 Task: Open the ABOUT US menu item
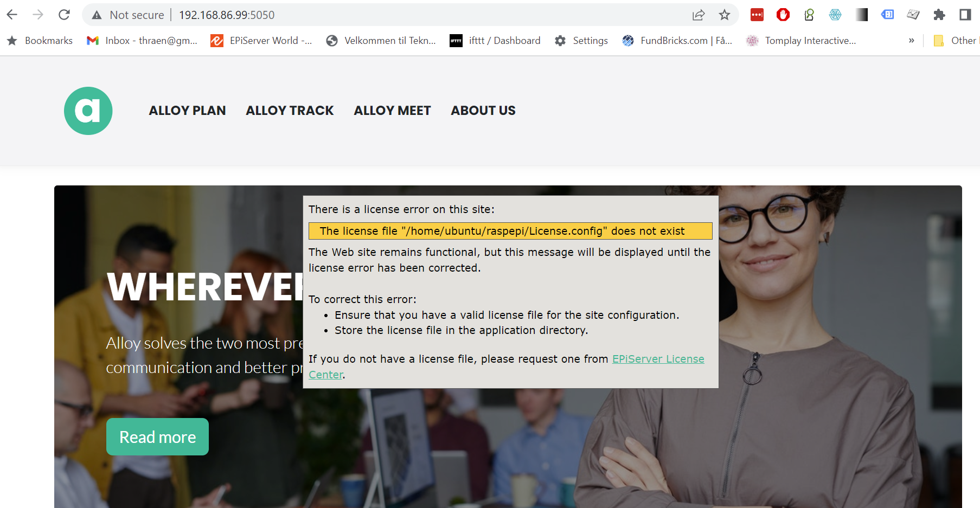tap(483, 111)
